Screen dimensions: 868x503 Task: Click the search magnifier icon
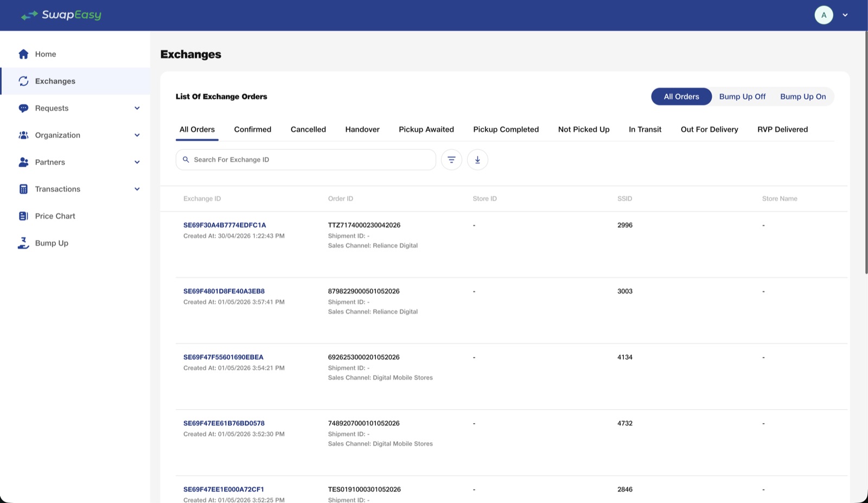(x=186, y=160)
